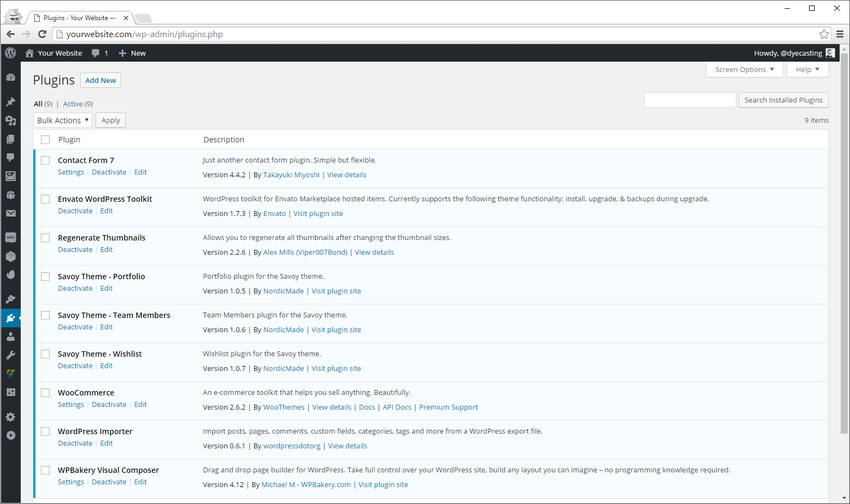Open the browser hamburger menu
The height and width of the screenshot is (504, 850).
click(840, 34)
